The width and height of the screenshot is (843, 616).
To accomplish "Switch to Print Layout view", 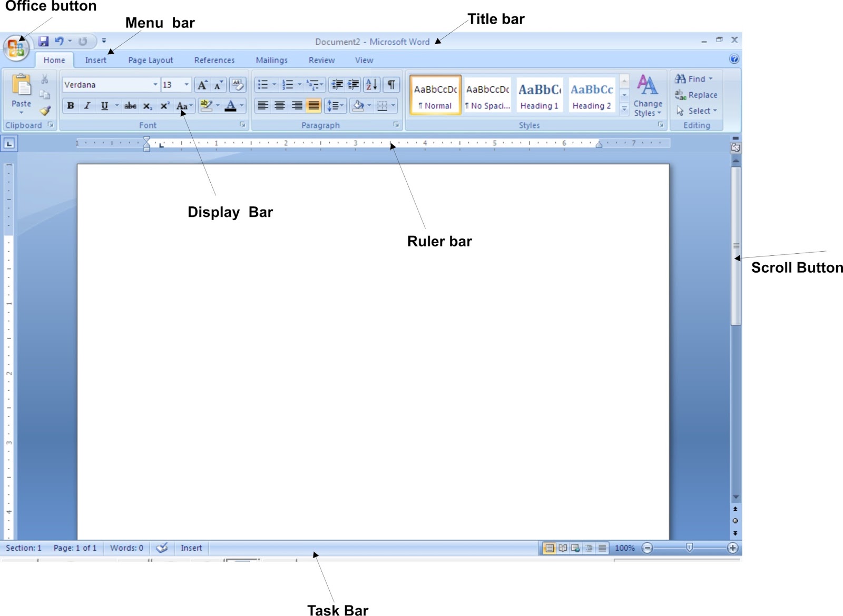I will point(550,548).
